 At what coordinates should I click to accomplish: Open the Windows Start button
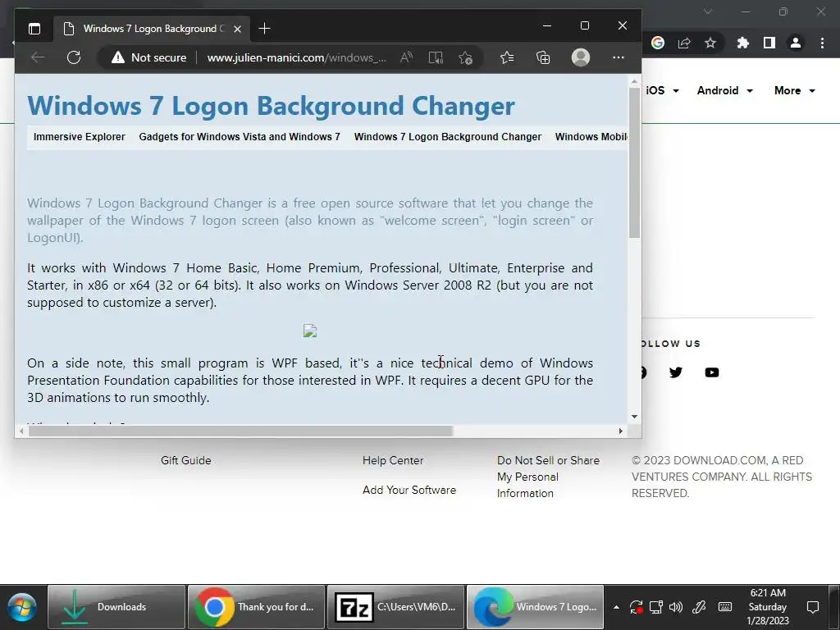(x=22, y=607)
